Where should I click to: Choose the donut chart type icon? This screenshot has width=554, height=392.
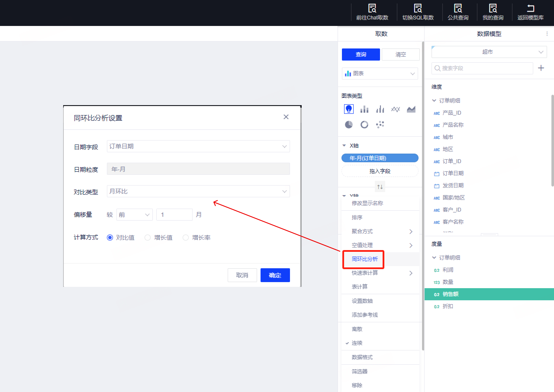point(364,125)
